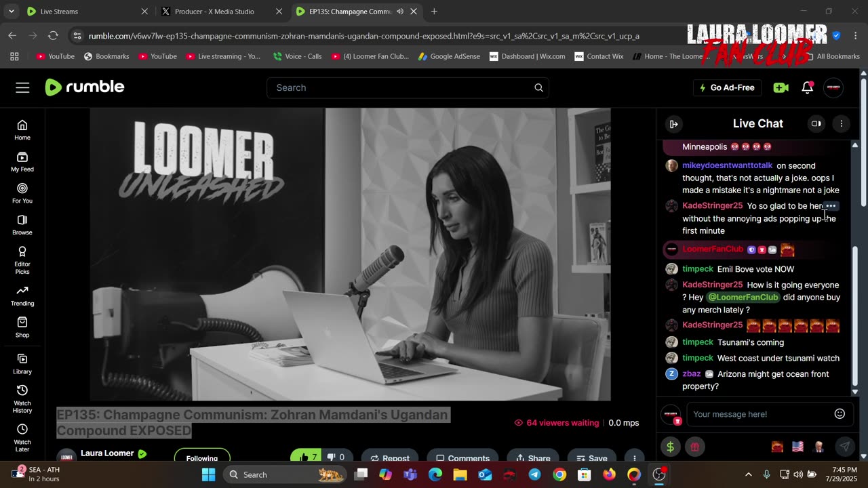Go back in the browser
The image size is (868, 488).
[12, 35]
